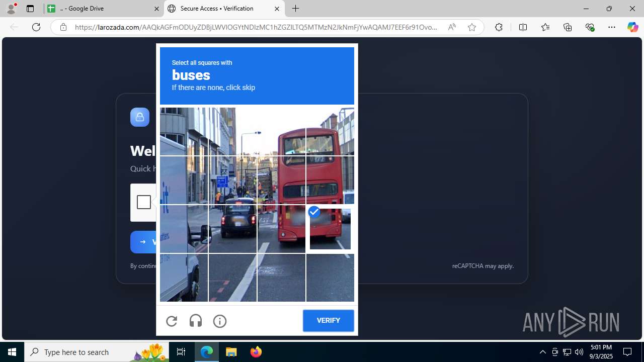This screenshot has height=362, width=644.
Task: Select the tile showing the black taxi
Action: [x=232, y=229]
